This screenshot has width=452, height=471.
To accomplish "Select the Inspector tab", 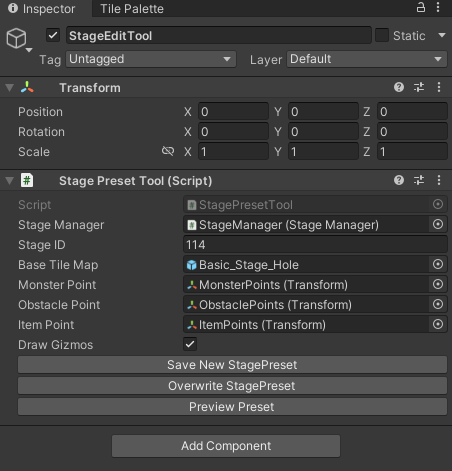I will pyautogui.click(x=42, y=9).
